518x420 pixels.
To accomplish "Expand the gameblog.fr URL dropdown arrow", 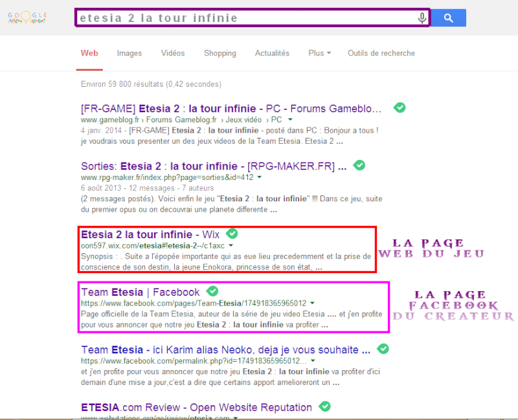I will click(290, 120).
